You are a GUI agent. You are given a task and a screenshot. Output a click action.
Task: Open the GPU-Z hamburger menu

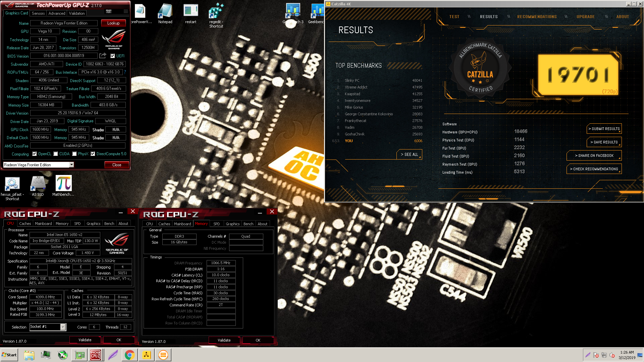pos(126,12)
